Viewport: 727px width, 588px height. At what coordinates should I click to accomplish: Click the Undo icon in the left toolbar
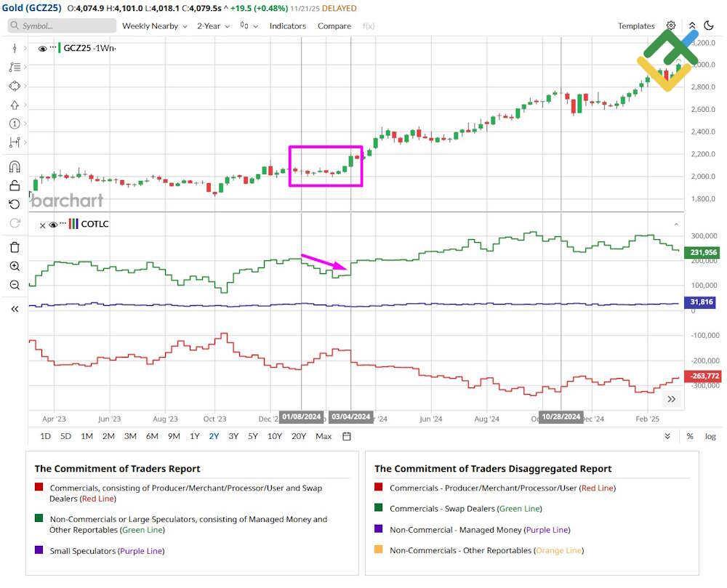[14, 204]
